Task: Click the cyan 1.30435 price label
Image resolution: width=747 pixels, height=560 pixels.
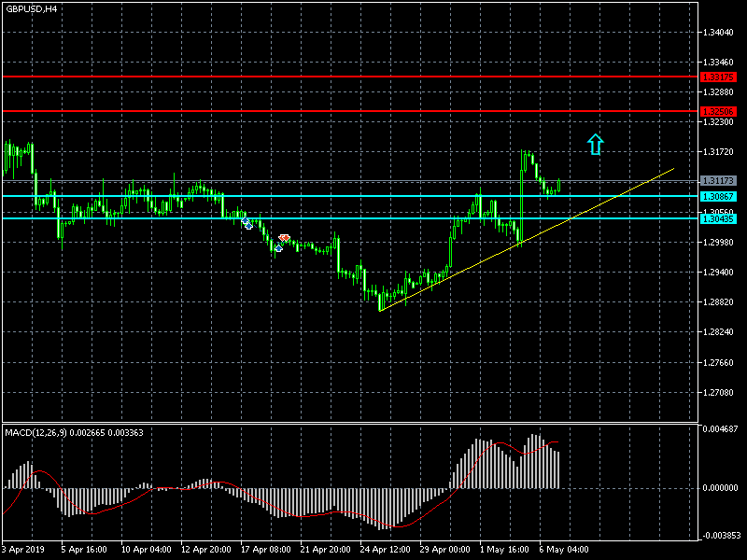Action: pos(718,219)
